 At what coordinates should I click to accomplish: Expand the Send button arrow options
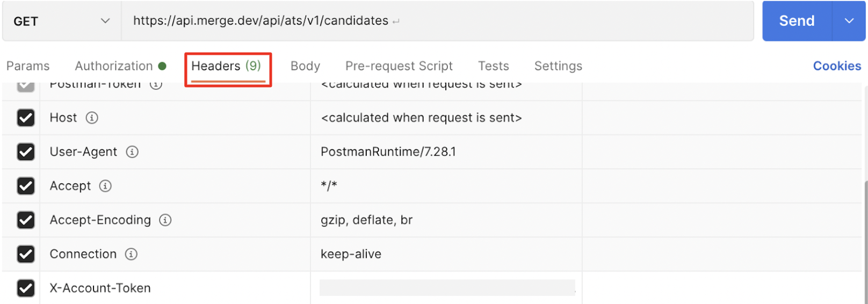849,21
